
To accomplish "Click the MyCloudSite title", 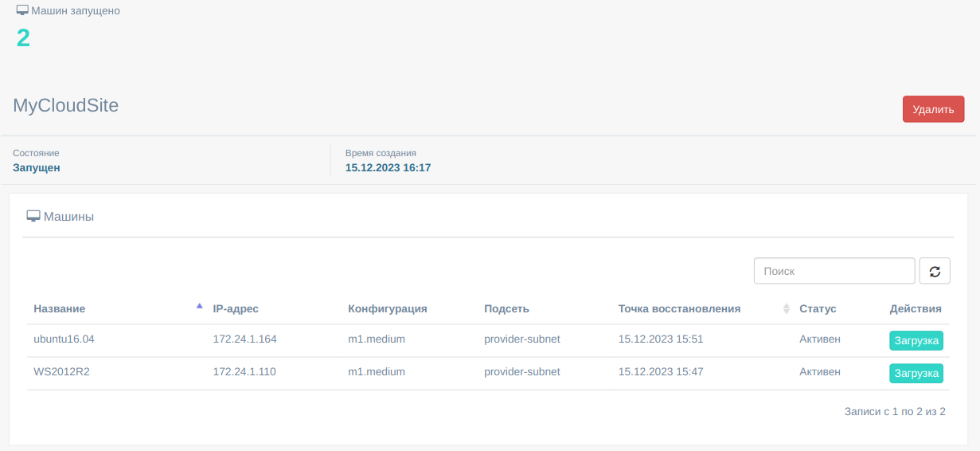I will (x=66, y=105).
